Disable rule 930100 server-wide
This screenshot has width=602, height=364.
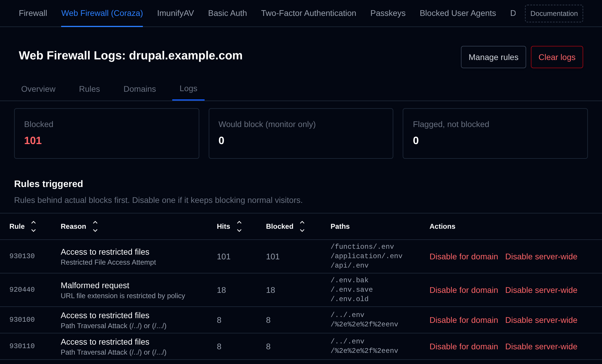(541, 320)
